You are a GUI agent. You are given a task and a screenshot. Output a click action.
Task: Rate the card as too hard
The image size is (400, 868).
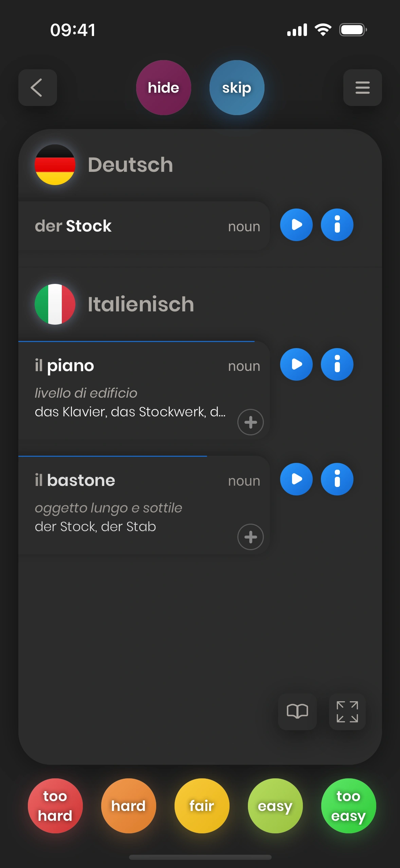tap(55, 806)
